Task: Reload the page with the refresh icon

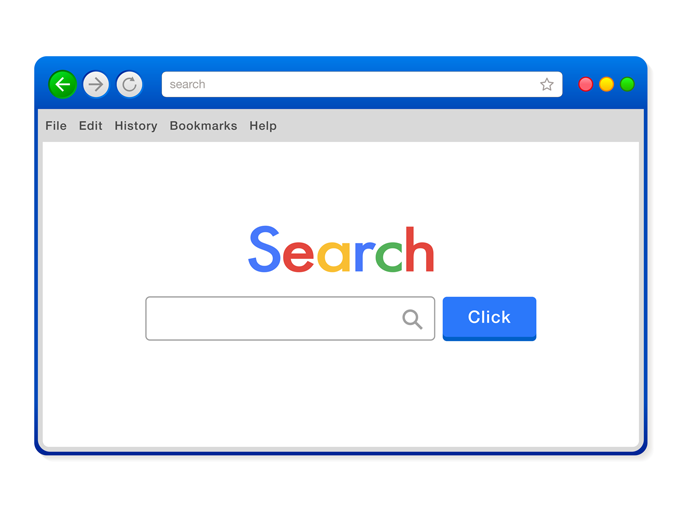Action: pyautogui.click(x=129, y=84)
